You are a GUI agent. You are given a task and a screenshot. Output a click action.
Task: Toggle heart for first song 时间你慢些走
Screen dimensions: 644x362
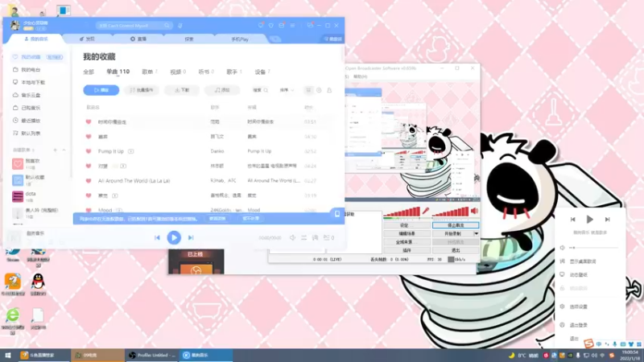(x=89, y=122)
